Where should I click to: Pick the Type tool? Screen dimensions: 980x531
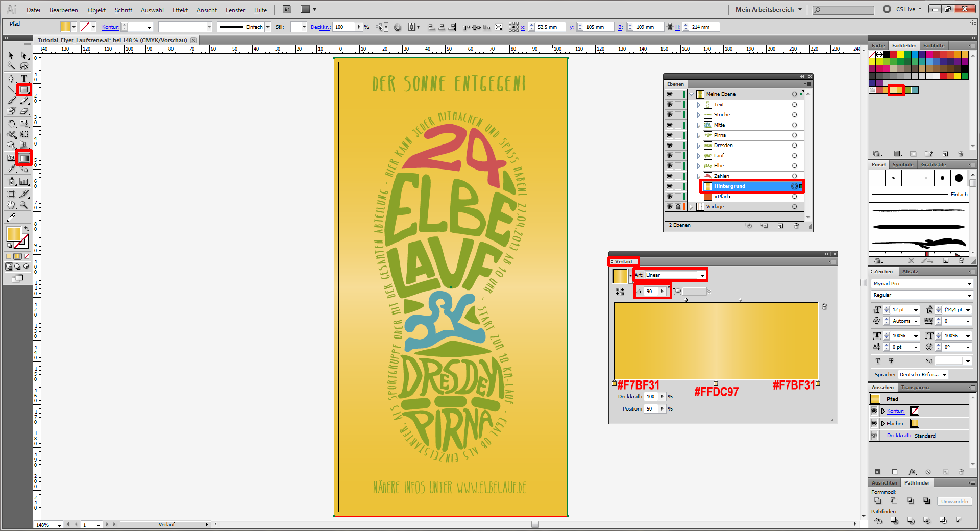tap(23, 78)
